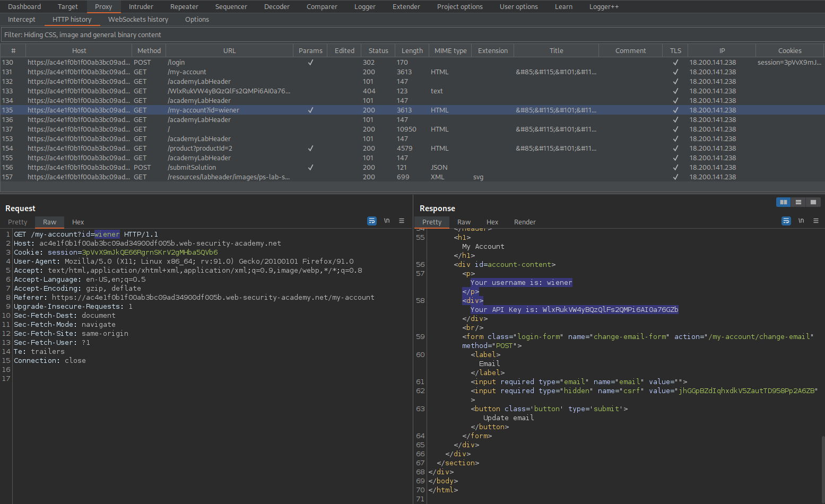Image resolution: width=825 pixels, height=504 pixels.
Task: Open the Comparer tab
Action: [x=322, y=7]
